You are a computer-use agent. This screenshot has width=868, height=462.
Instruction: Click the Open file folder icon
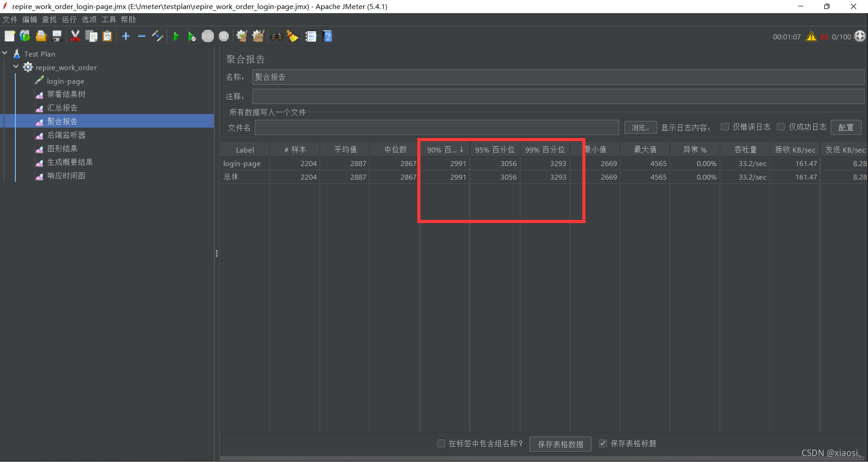[x=41, y=36]
